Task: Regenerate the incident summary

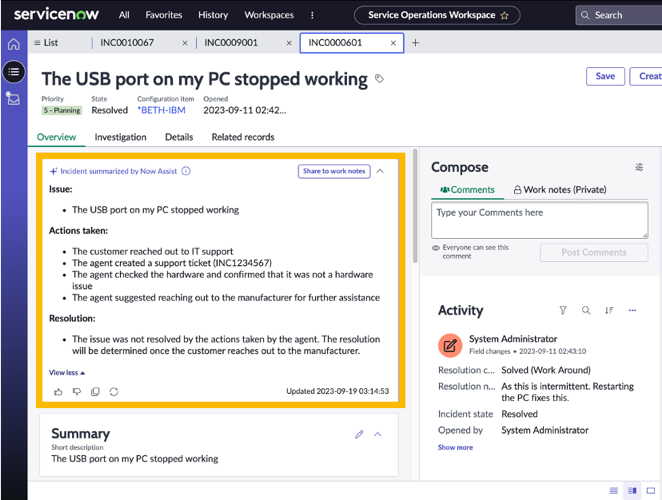Action: coord(114,391)
